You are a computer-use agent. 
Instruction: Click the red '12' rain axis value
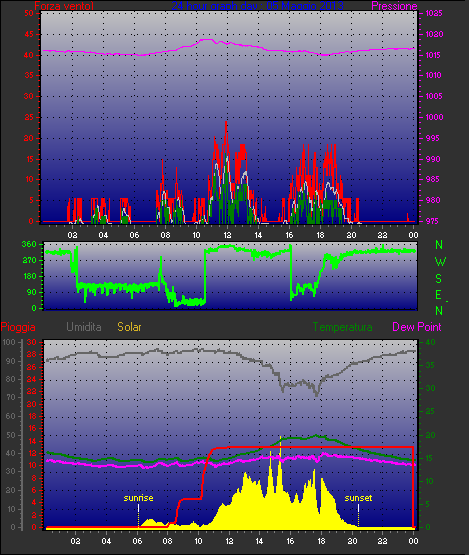tap(32, 453)
